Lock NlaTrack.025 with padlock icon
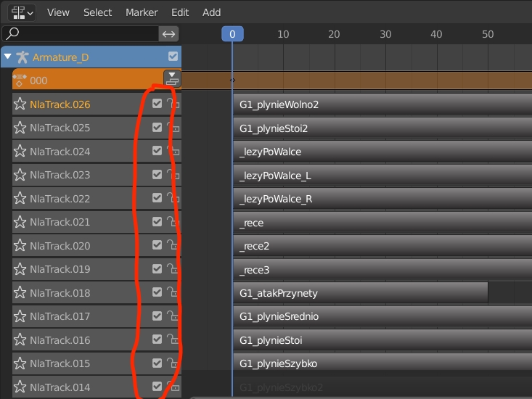Screen dimensions: 532x399 click(173, 127)
